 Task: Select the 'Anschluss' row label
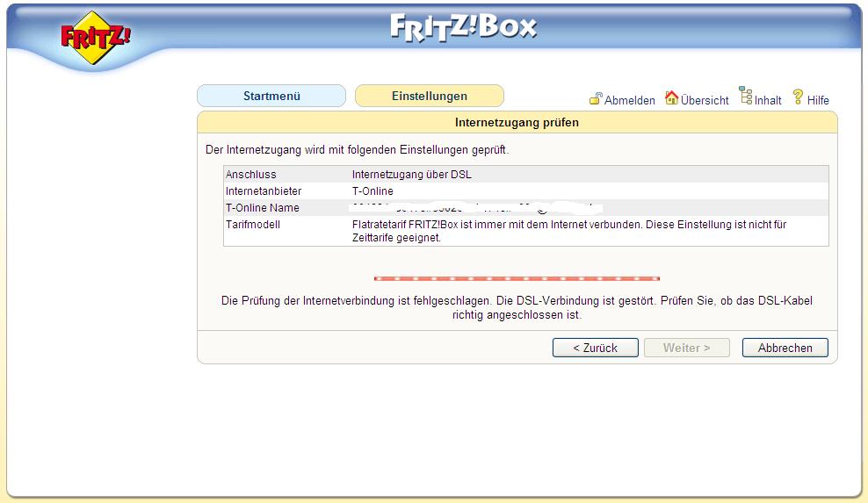pos(250,175)
